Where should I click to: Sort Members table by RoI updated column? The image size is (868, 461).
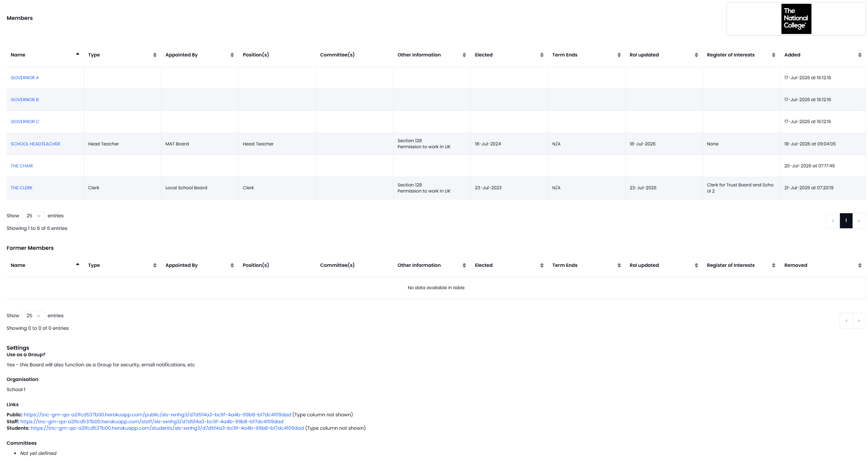(664, 55)
